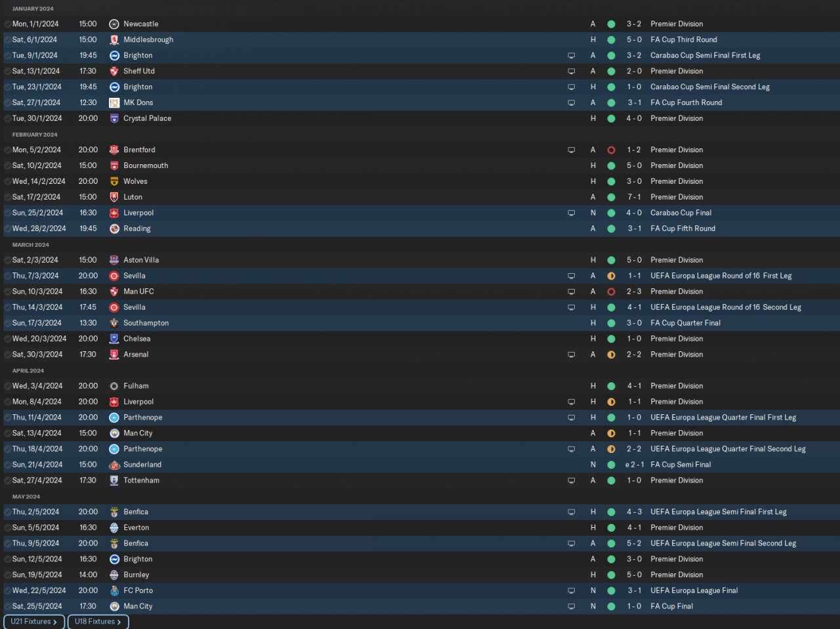The image size is (840, 629).
Task: Open the UEFA Europa League Final competition link
Action: 694,590
